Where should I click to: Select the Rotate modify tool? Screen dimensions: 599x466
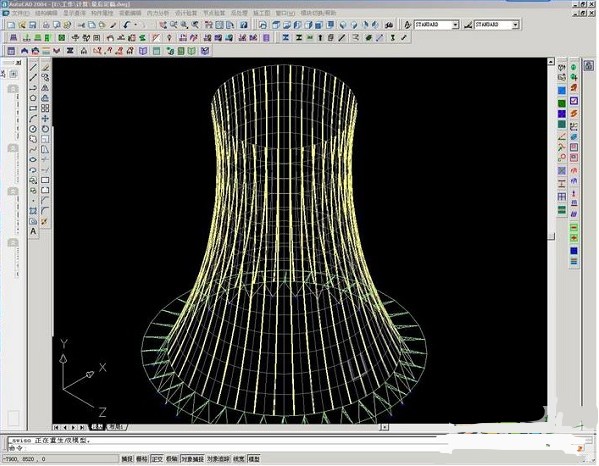tap(45, 129)
